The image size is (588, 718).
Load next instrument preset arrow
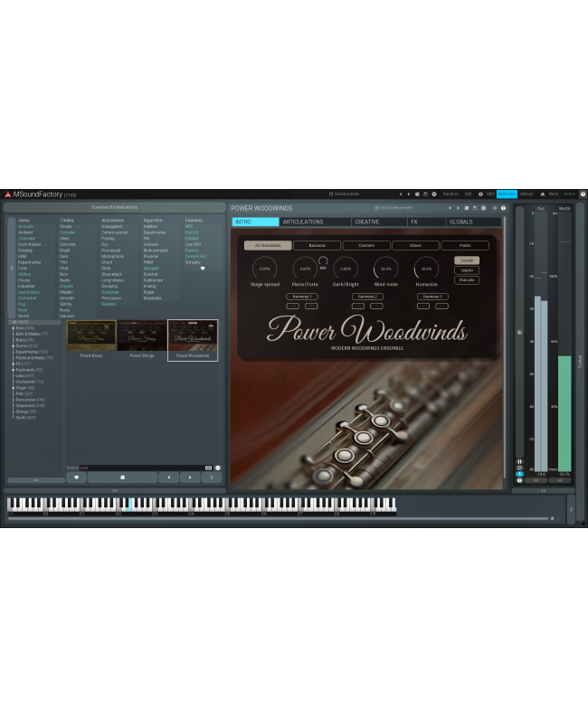click(x=458, y=208)
